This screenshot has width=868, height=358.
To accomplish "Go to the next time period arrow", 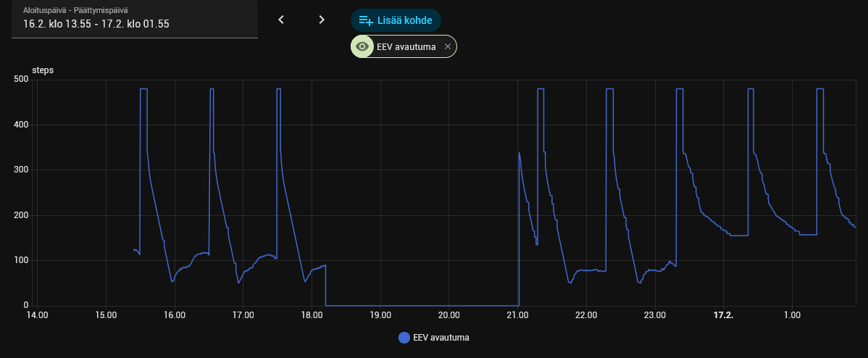I will [x=322, y=20].
